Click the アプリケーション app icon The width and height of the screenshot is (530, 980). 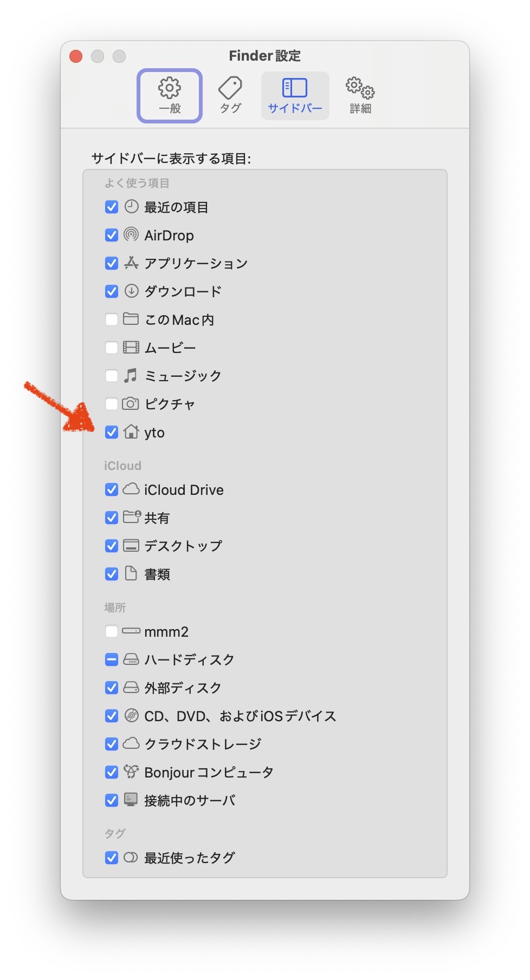(131, 263)
